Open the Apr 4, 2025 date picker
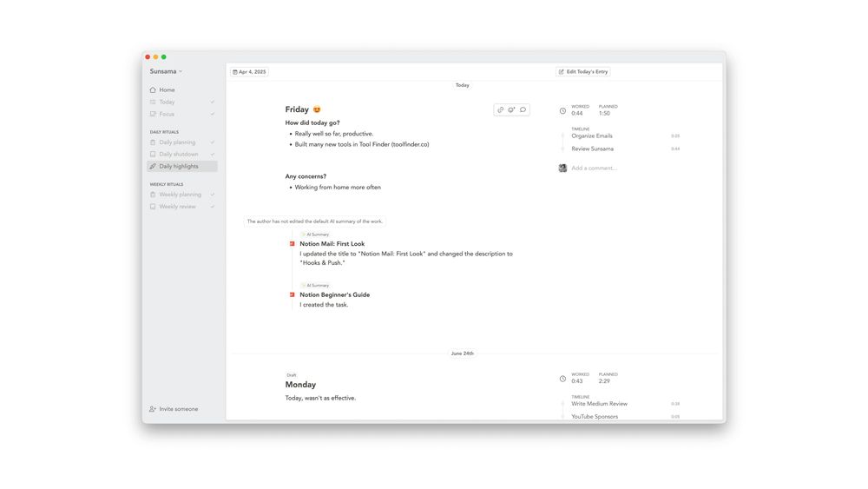The width and height of the screenshot is (868, 489). point(250,72)
